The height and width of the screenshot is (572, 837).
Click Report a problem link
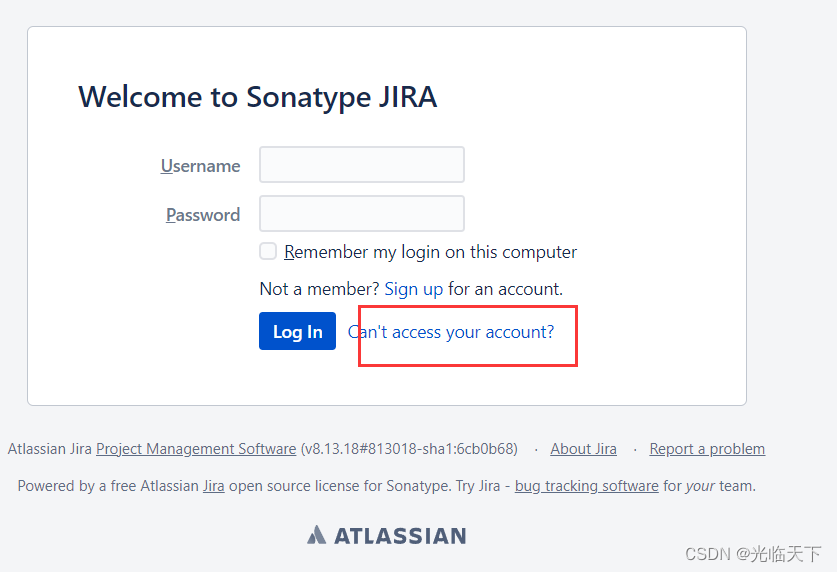click(x=707, y=449)
